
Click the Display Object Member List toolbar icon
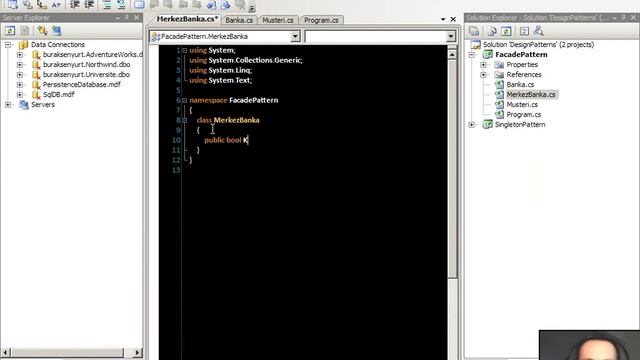pos(12,4)
